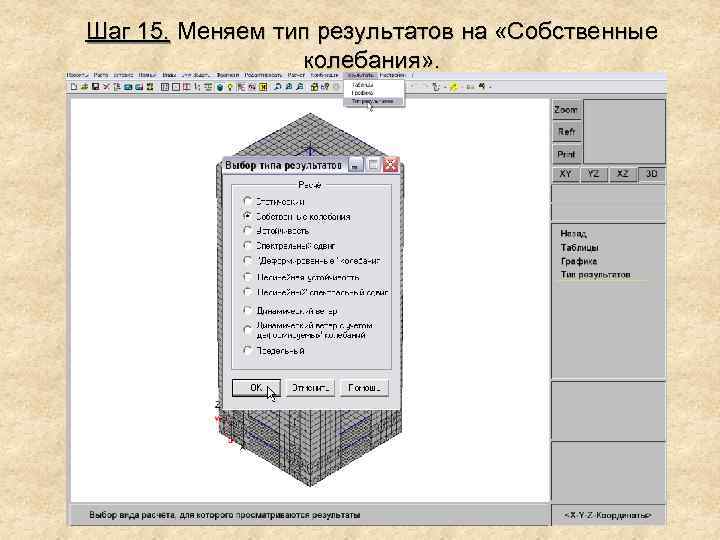Click the Open folder toolbar icon
720x540 pixels.
pos(84,86)
